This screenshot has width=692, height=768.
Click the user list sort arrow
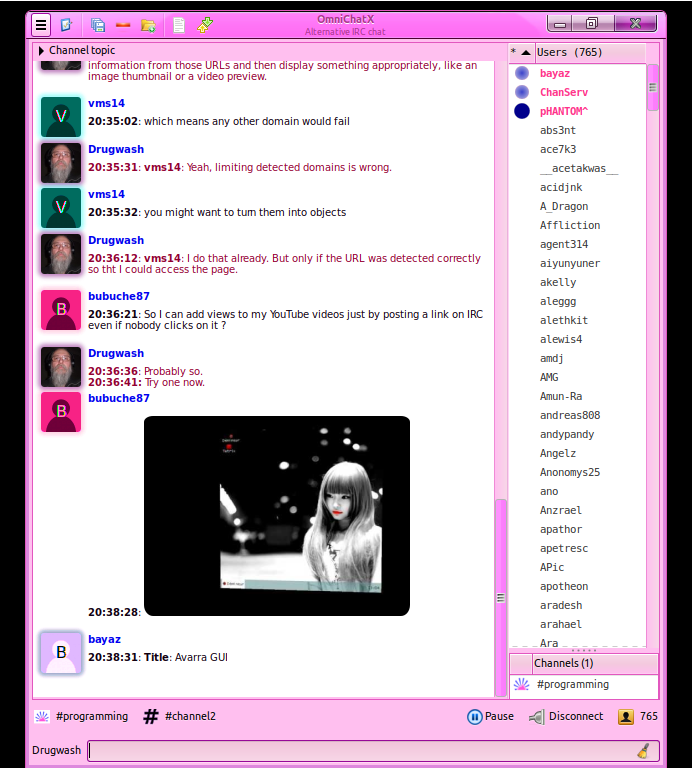[x=525, y=52]
